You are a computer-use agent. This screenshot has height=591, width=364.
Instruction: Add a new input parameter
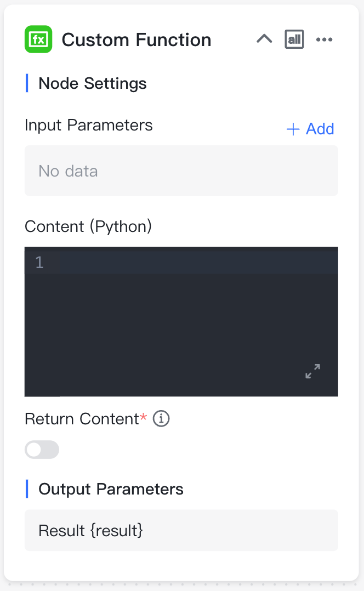pyautogui.click(x=310, y=129)
